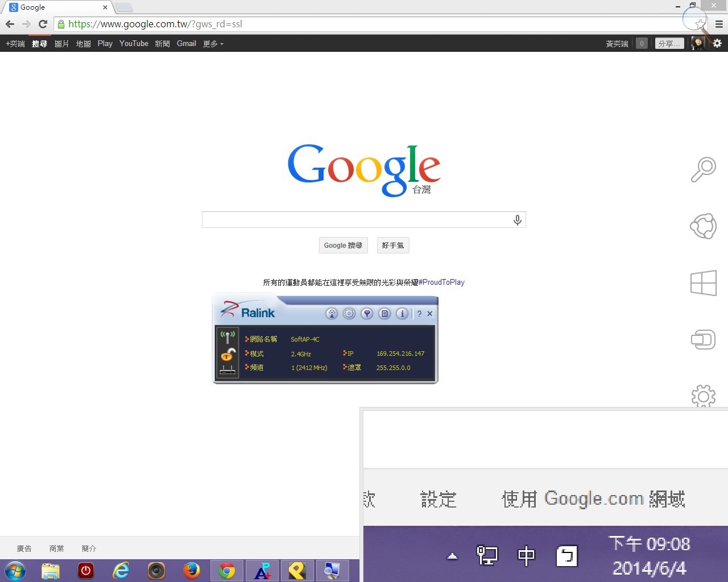
Task: Click Ralink's router icon
Action: 227,369
